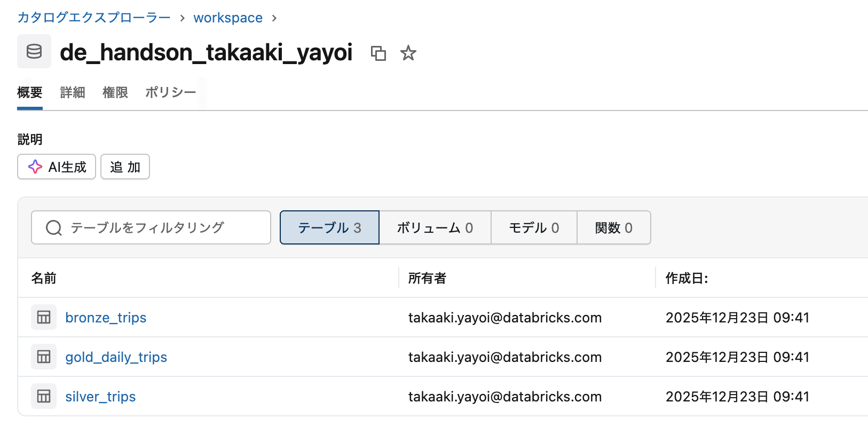Switch to the ボリューム 0 filter
868x442 pixels.
point(435,227)
